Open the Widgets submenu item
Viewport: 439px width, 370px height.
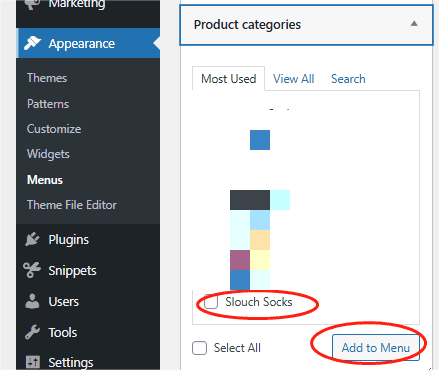[48, 154]
